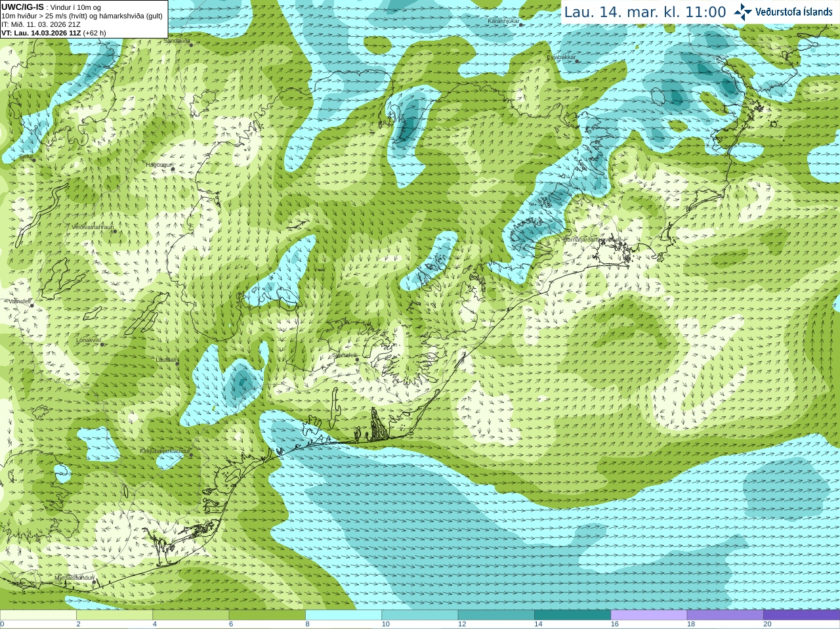Click the above-20 m/s dark purple legend swatch
Viewport: 840px width, 629px height.
click(801, 615)
